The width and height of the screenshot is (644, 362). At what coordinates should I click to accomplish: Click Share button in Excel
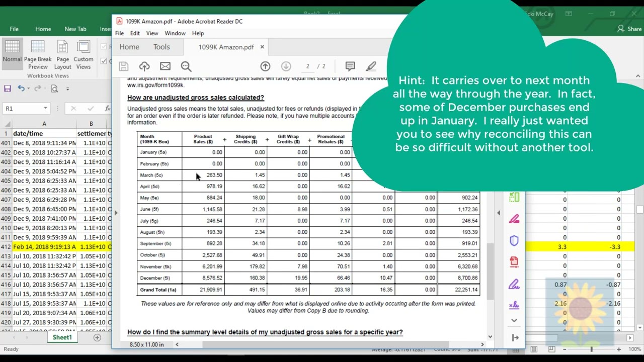point(629,29)
